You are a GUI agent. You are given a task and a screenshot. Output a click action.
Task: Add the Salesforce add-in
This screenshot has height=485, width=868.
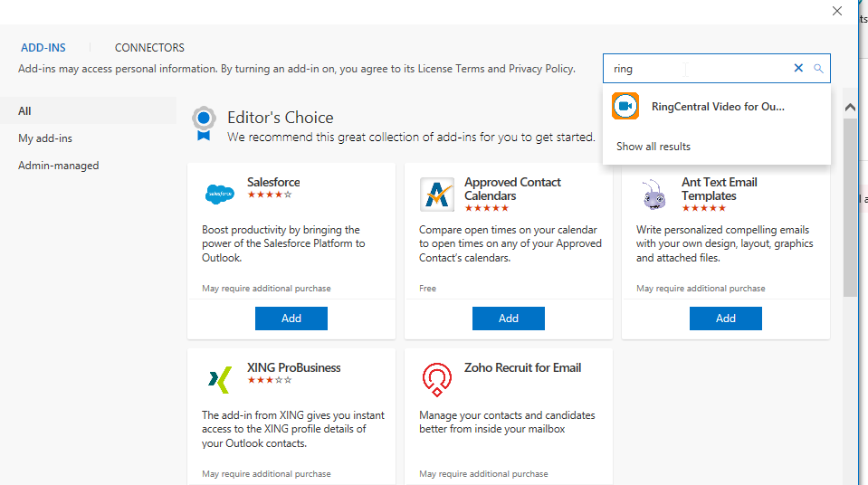291,319
